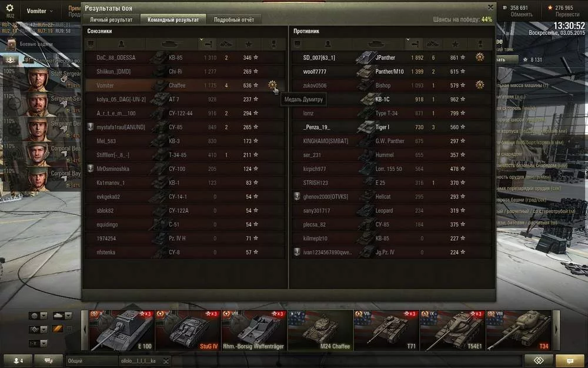Open the Общий chat tab
The width and height of the screenshot is (588, 368).
click(92, 361)
